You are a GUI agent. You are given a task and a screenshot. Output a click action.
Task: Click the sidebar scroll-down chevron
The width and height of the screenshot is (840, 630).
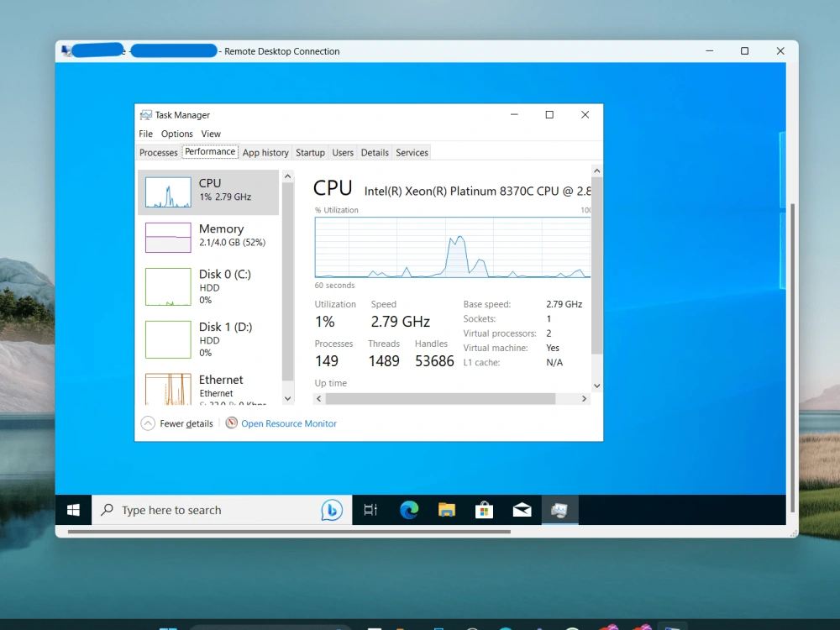pyautogui.click(x=287, y=398)
